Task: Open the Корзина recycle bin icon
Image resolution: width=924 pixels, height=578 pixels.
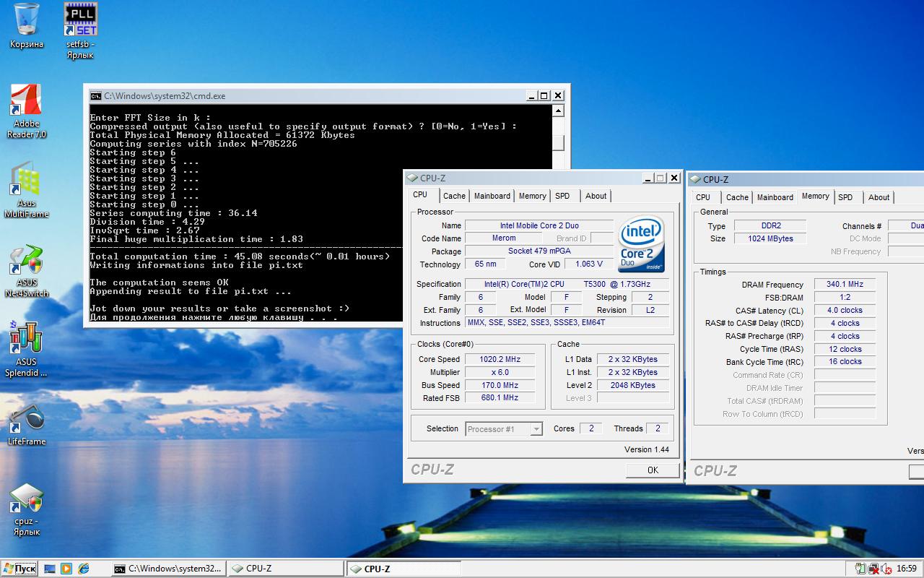Action: pyautogui.click(x=27, y=27)
